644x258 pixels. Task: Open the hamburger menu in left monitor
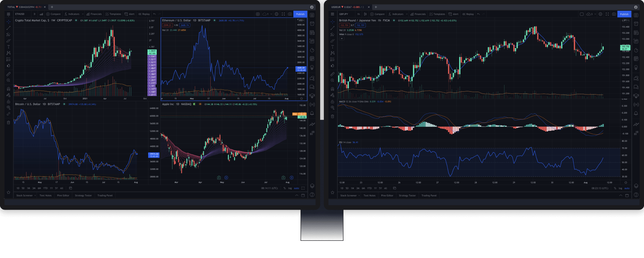point(9,14)
